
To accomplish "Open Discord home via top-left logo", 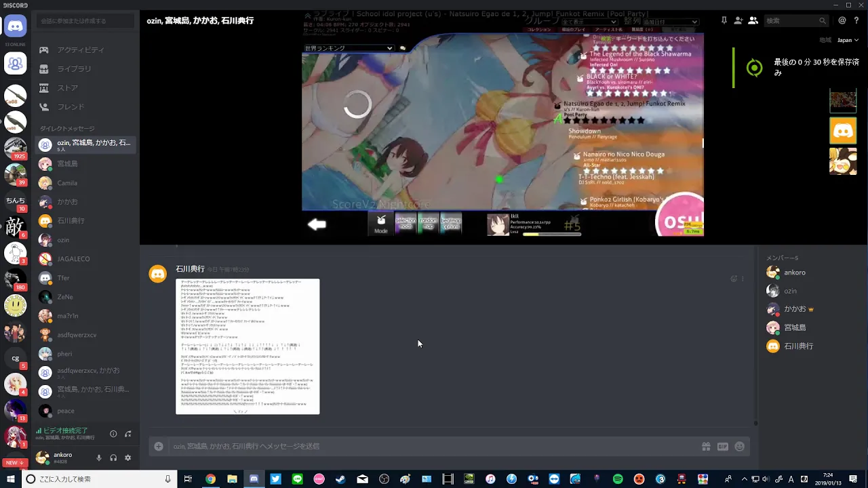I will pyautogui.click(x=15, y=27).
